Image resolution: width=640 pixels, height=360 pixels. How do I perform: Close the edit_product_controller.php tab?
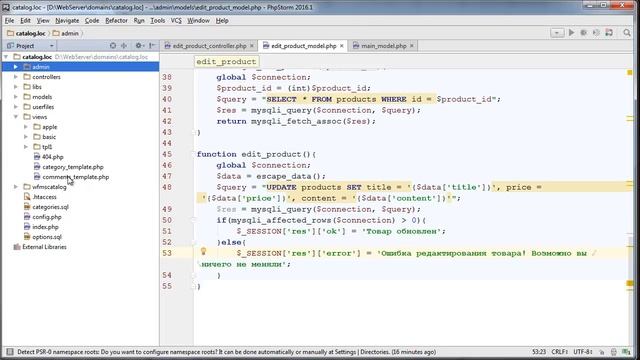point(252,46)
